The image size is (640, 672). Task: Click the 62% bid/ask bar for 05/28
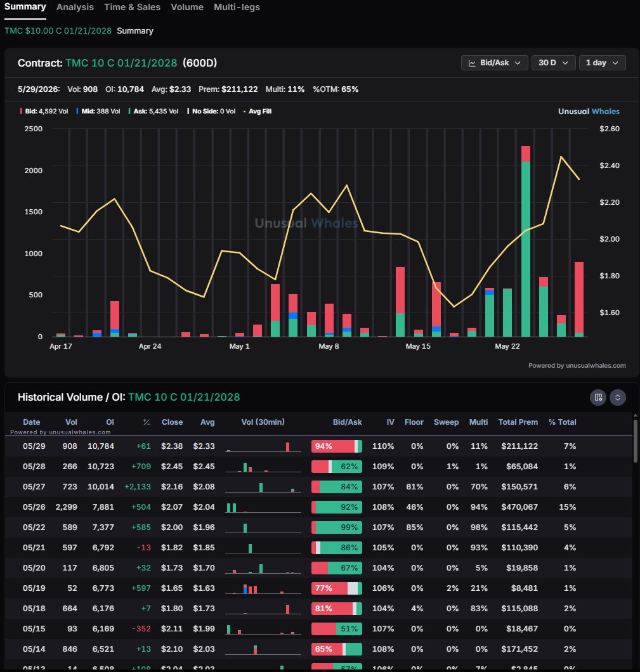(337, 467)
